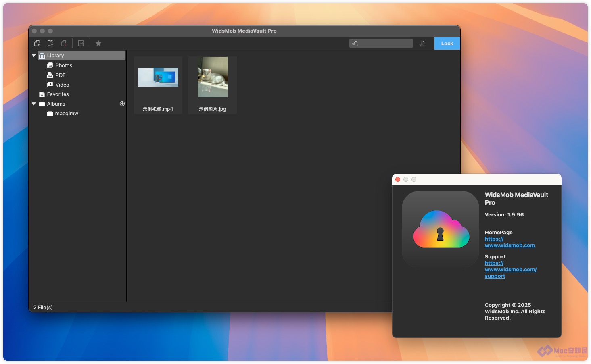Viewport: 591px width, 364px height.
Task: Click the Library building icon
Action: (x=42, y=56)
